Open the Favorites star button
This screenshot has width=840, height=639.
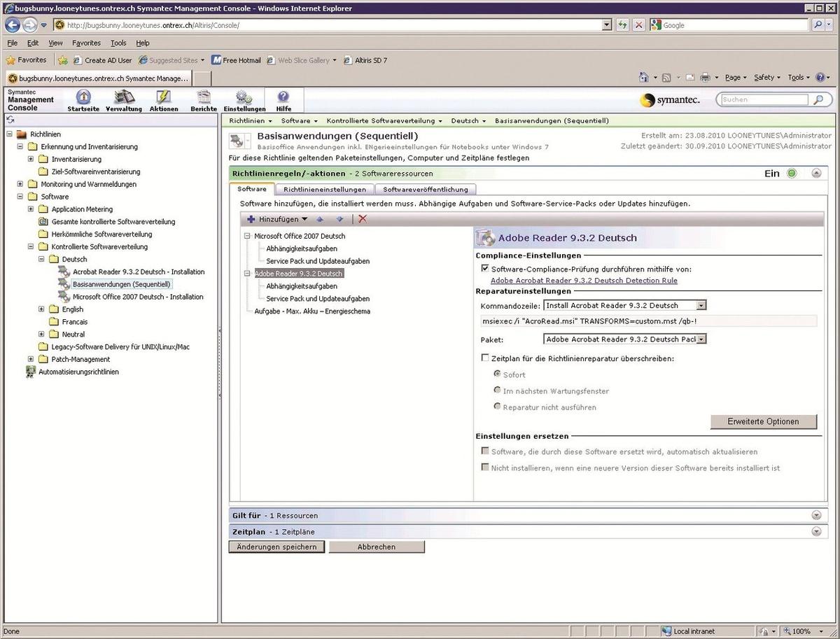click(27, 60)
